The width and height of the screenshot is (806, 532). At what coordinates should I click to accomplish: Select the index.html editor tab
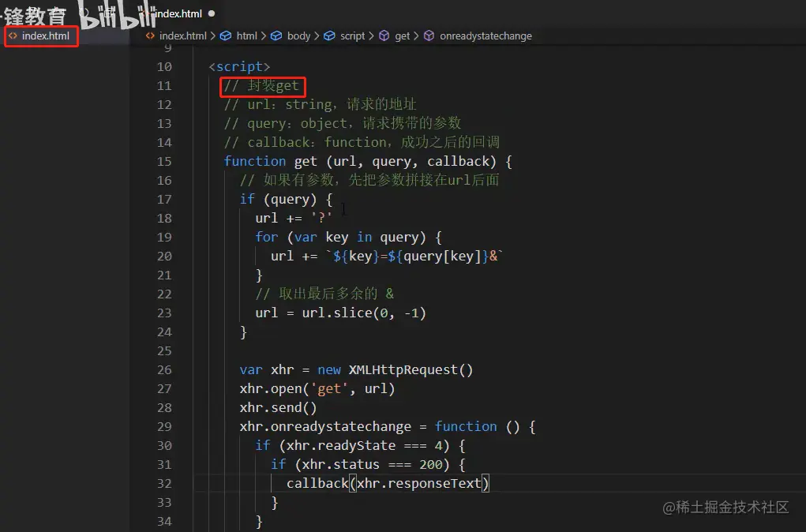pyautogui.click(x=178, y=14)
